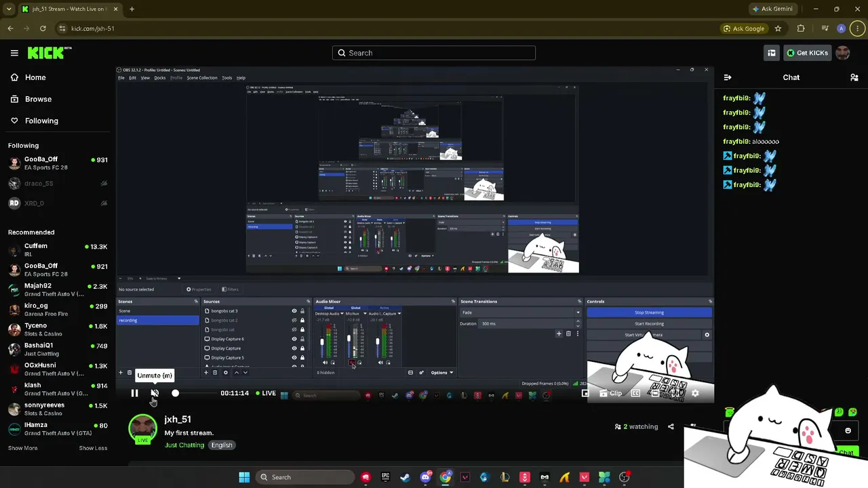Screen dimensions: 868x488
Task: Open the jxh_51 channel name link
Action: point(178,420)
